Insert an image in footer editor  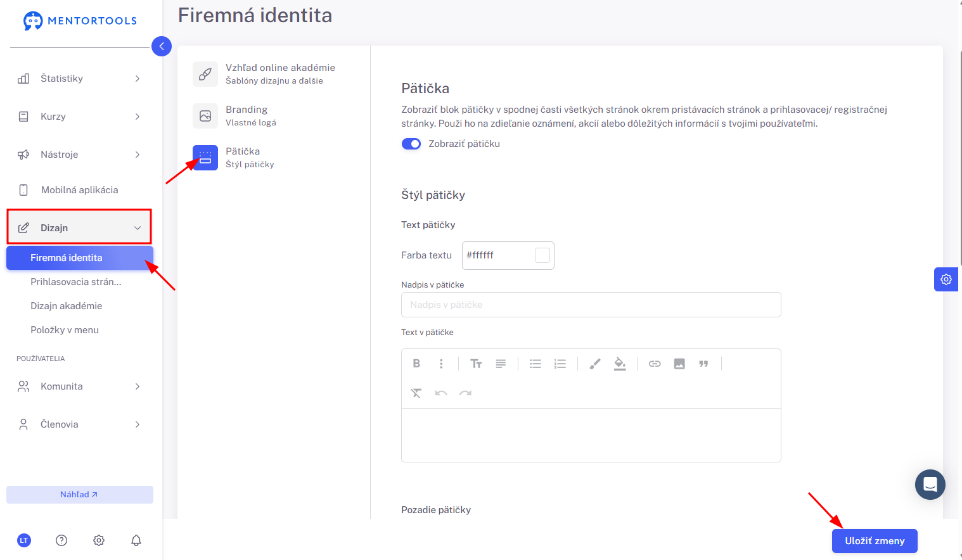(679, 364)
